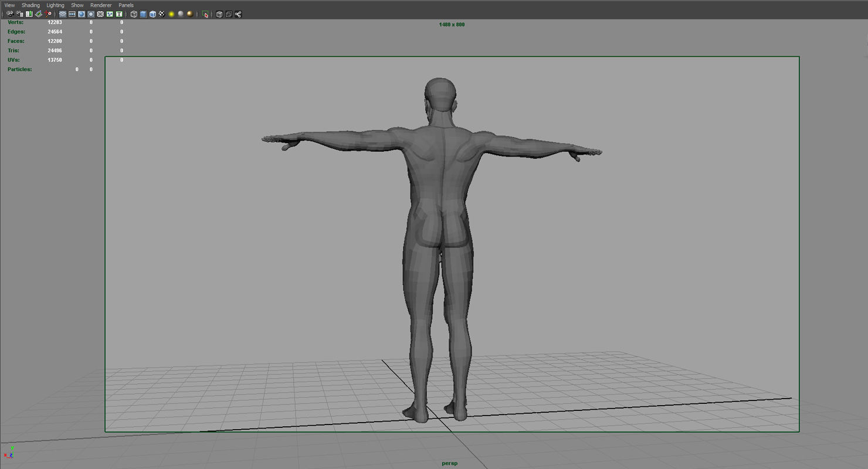Click the Select Camera icon

(x=11, y=14)
